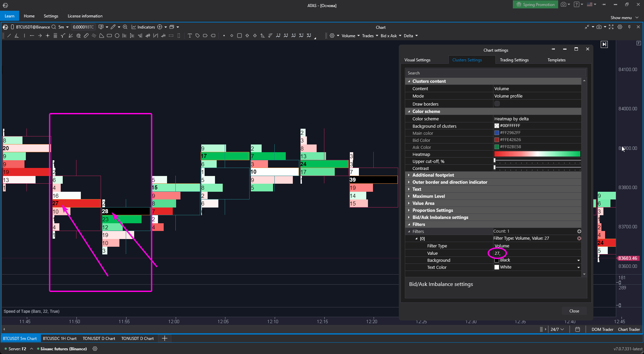Expand the Maximum Level section
644x354 pixels.
[409, 196]
